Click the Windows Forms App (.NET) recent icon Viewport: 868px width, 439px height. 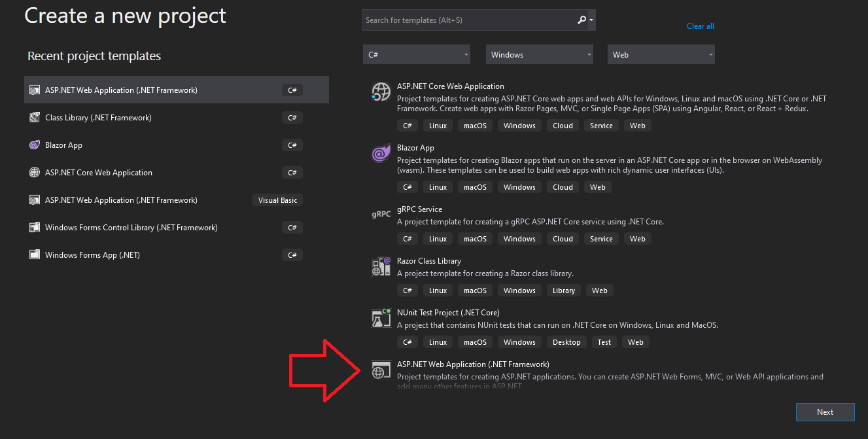[35, 255]
